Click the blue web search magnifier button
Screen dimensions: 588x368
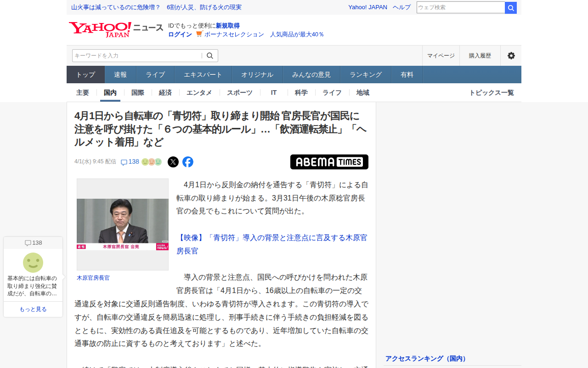coord(511,7)
